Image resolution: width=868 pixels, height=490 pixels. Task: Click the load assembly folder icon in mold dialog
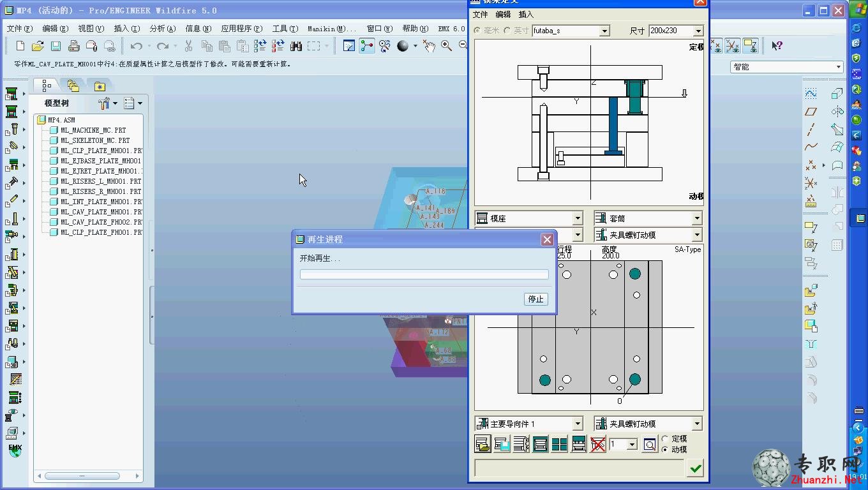click(483, 444)
